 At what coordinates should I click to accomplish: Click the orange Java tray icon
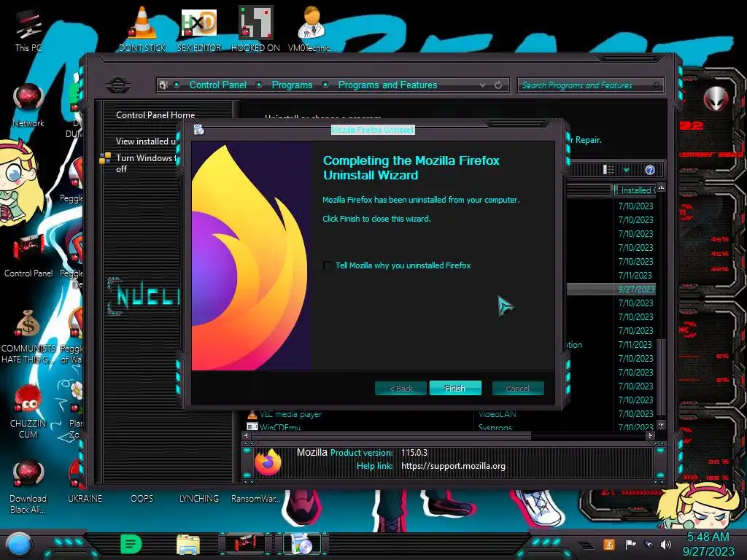[x=608, y=544]
